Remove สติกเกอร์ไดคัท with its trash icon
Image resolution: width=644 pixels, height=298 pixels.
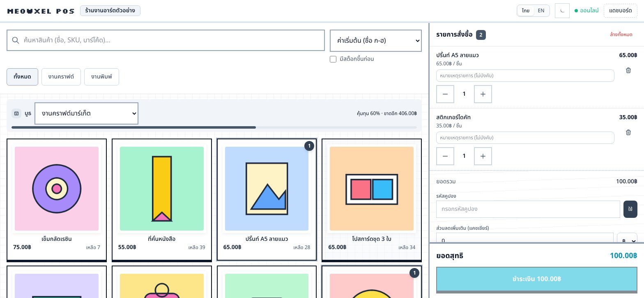pos(628,132)
